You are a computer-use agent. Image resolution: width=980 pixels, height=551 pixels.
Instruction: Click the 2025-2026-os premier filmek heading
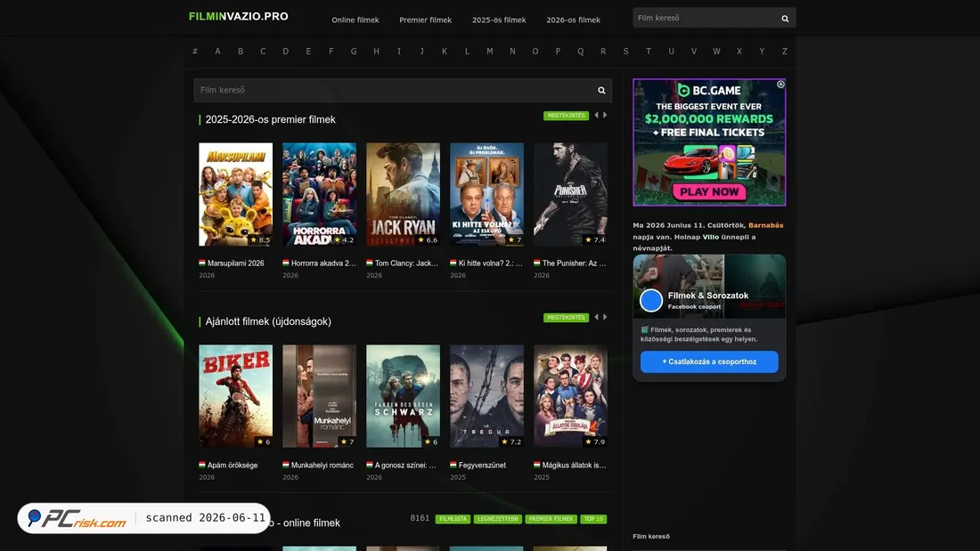[270, 119]
